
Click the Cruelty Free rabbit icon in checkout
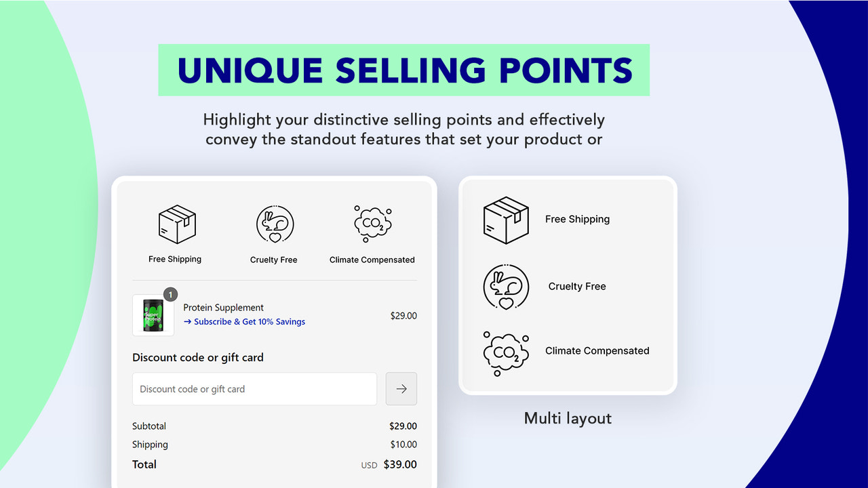tap(275, 224)
